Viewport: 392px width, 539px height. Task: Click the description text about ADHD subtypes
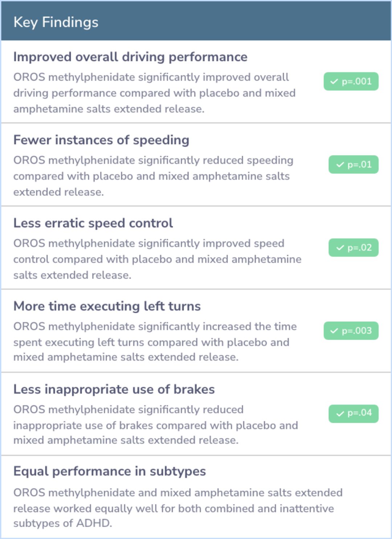(178, 508)
